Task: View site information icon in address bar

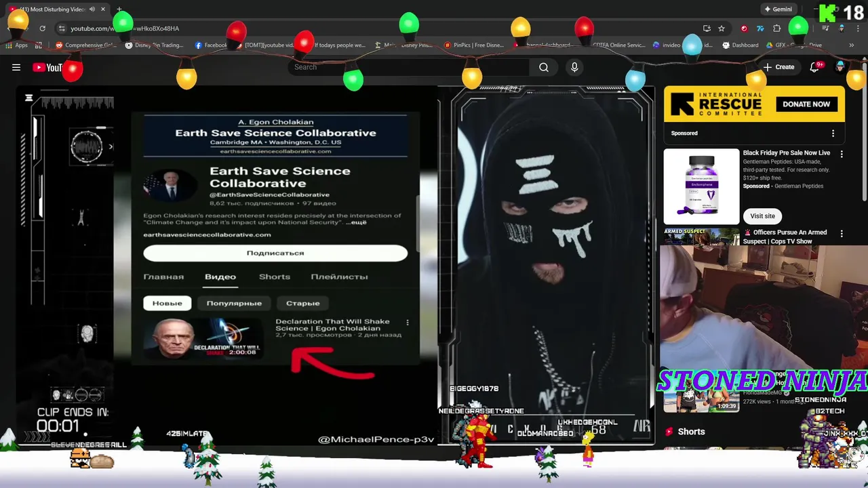Action: 62,28
